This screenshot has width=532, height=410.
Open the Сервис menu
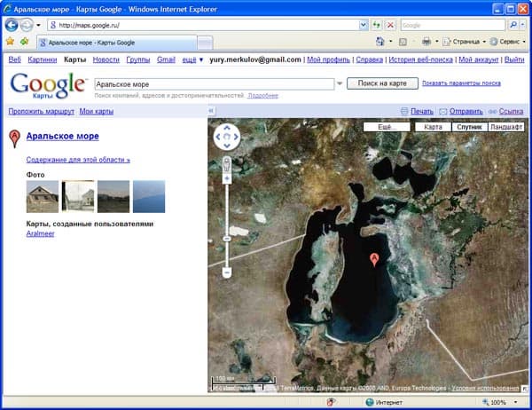507,42
